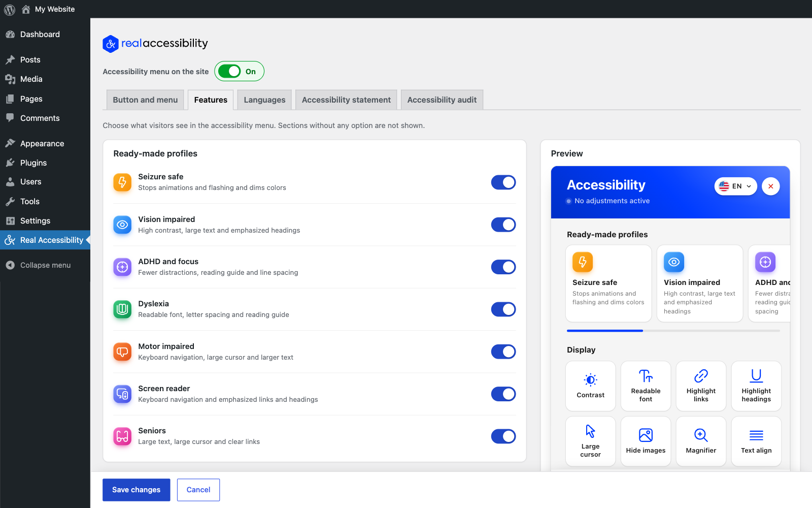
Task: Open the Accessibility audit tab
Action: [x=442, y=100]
